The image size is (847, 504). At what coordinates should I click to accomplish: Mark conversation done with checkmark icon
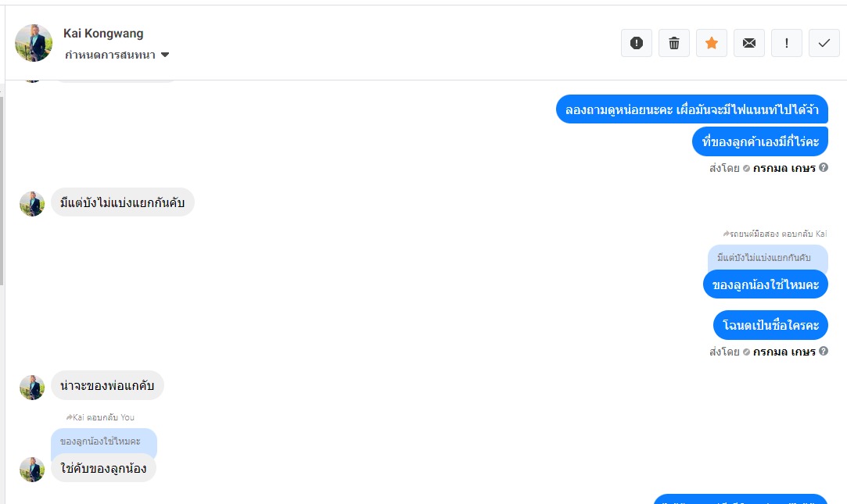[824, 43]
